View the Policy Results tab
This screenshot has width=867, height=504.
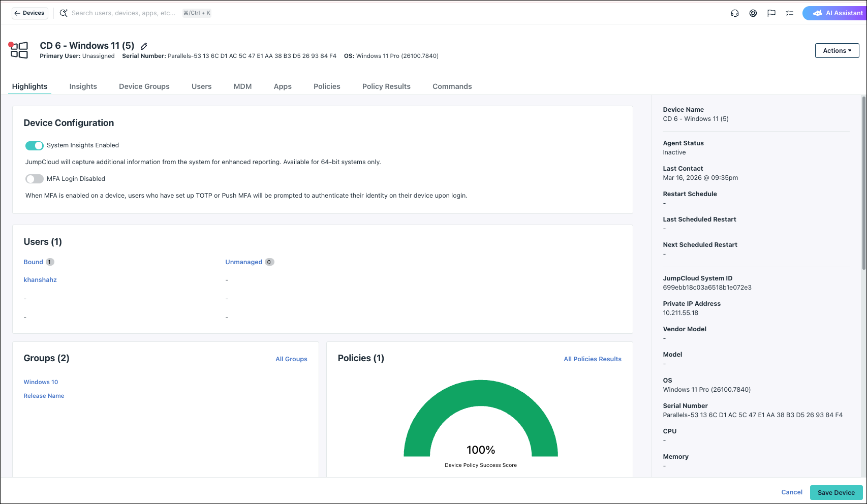click(386, 86)
